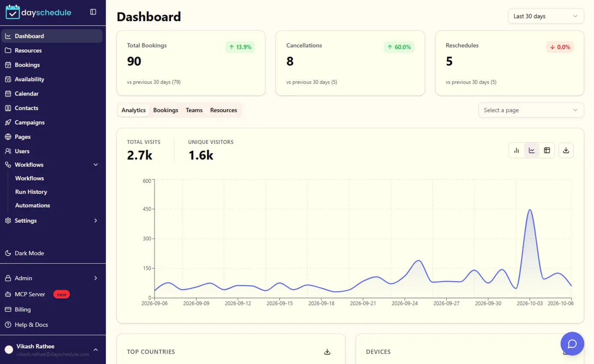Switch chart to line view
594x364 pixels.
[x=531, y=150]
